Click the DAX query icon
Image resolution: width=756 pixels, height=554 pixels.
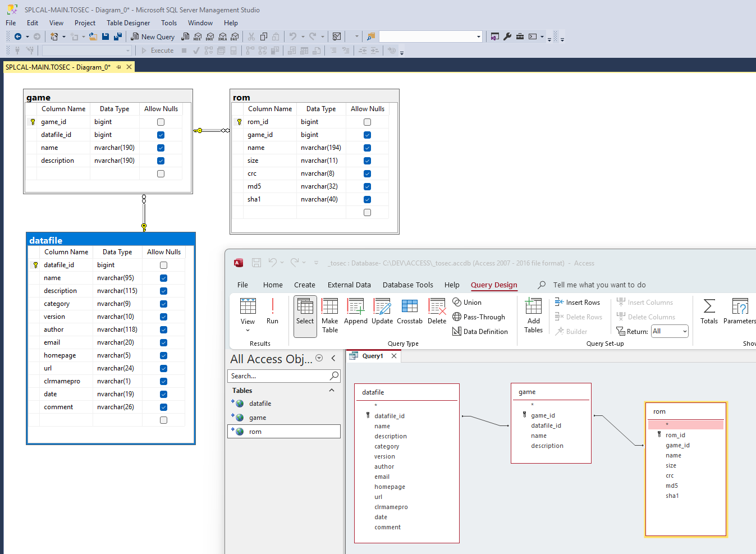[x=235, y=36]
